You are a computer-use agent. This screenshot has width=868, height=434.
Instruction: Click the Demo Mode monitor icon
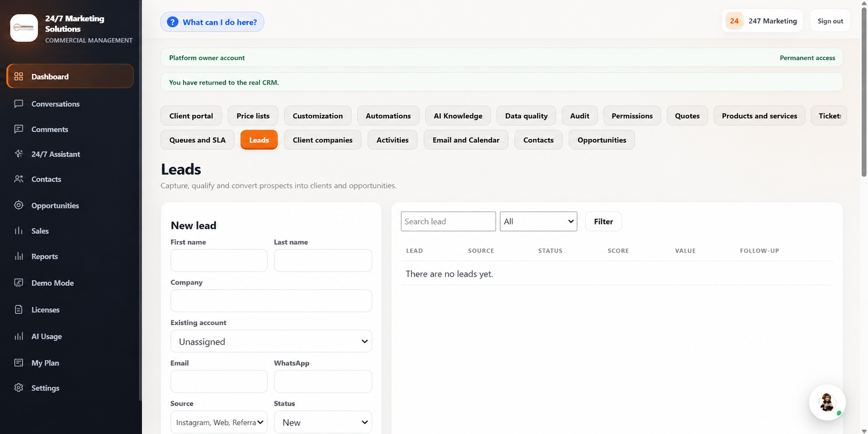[x=19, y=283]
